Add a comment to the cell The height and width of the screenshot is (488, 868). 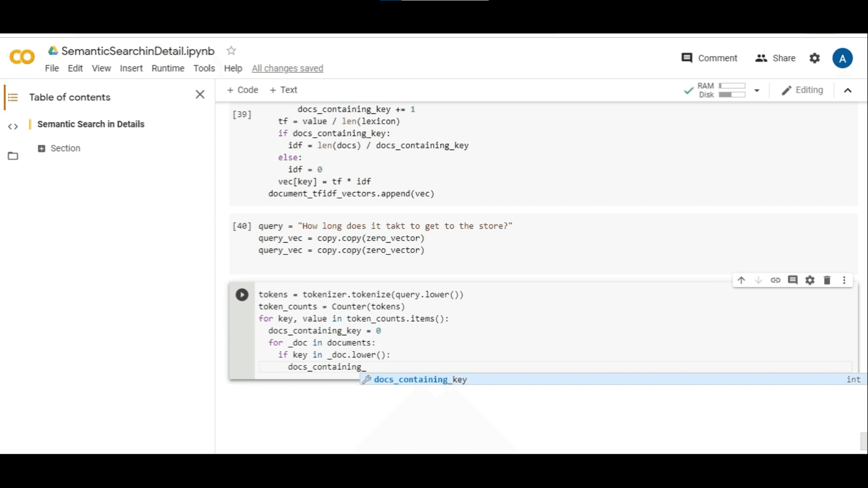[793, 280]
